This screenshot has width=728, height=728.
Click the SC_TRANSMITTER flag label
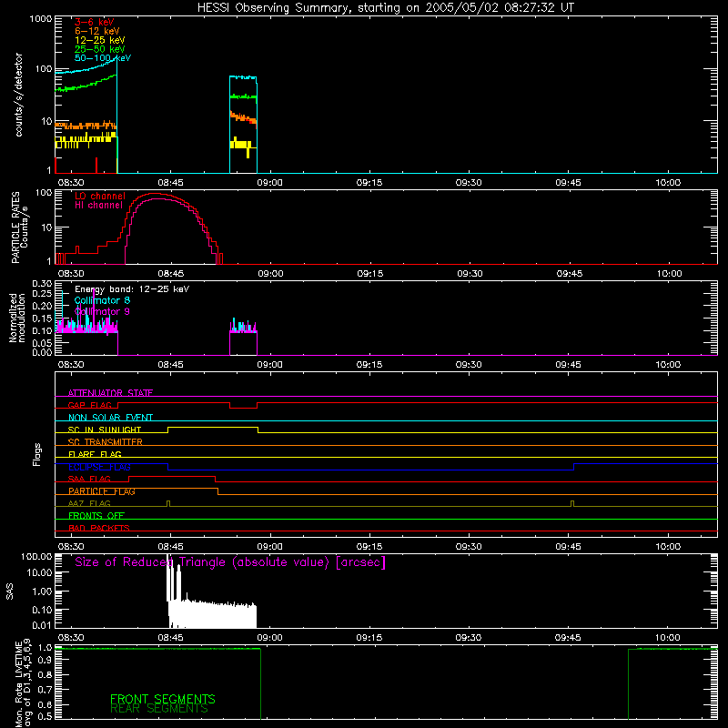click(x=105, y=442)
